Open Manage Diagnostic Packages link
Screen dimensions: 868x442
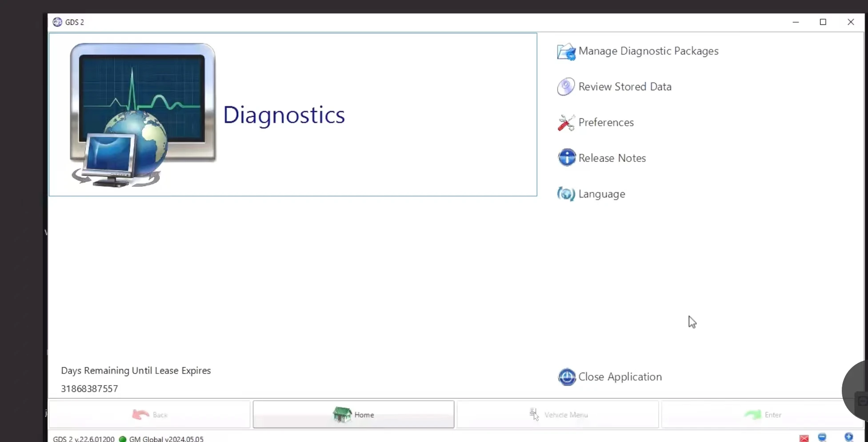(x=648, y=51)
